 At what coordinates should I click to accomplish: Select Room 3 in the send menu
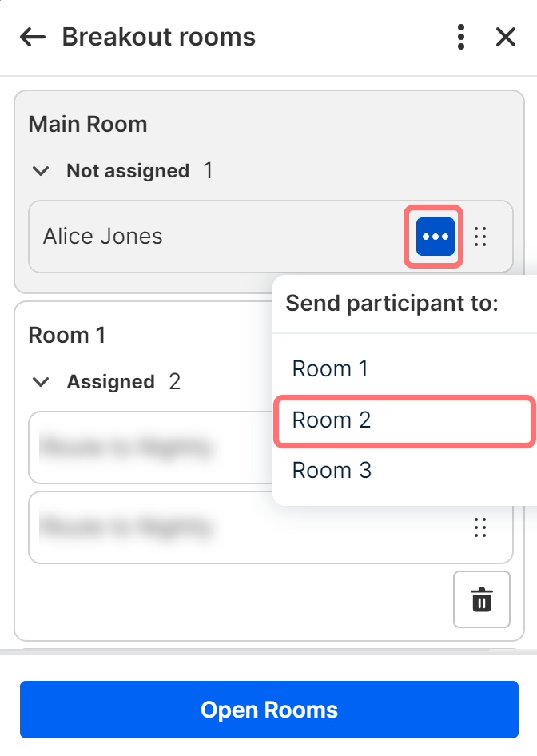click(332, 471)
